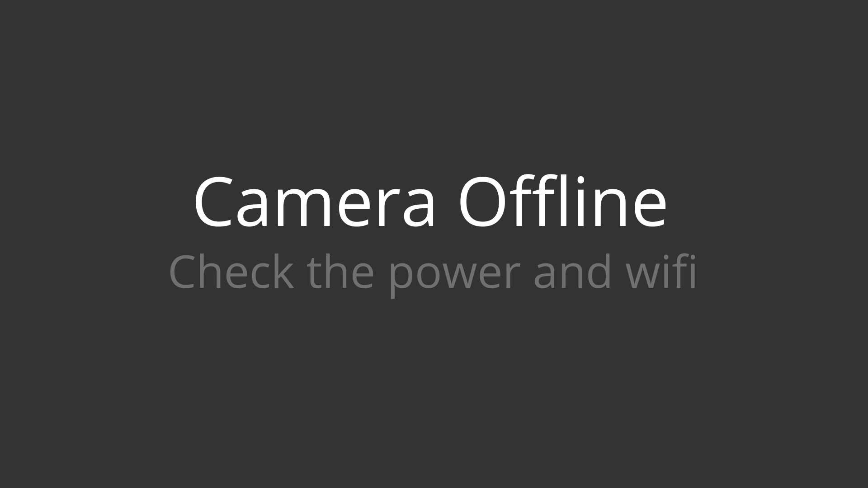Click the capital "C" of "Camera"
Viewport: 868px width, 488px height.
(x=213, y=203)
